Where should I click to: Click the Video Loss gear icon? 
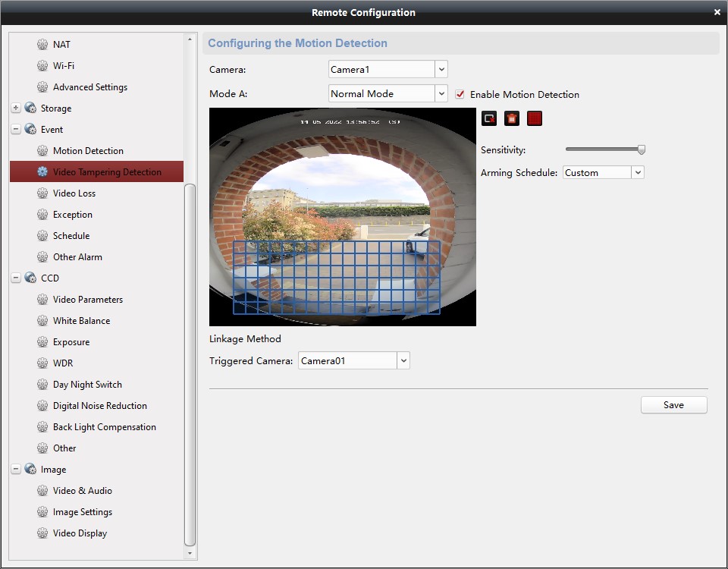coord(42,193)
